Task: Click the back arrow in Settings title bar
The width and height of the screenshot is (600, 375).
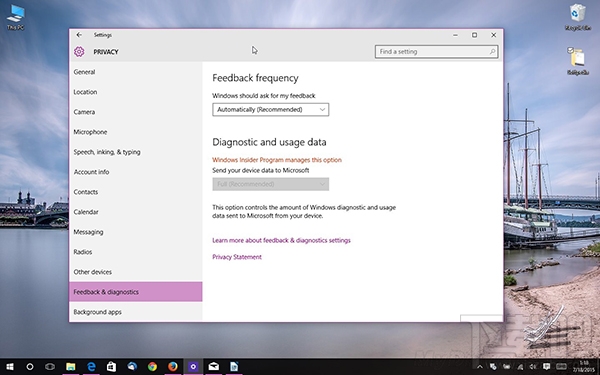Action: pos(79,35)
